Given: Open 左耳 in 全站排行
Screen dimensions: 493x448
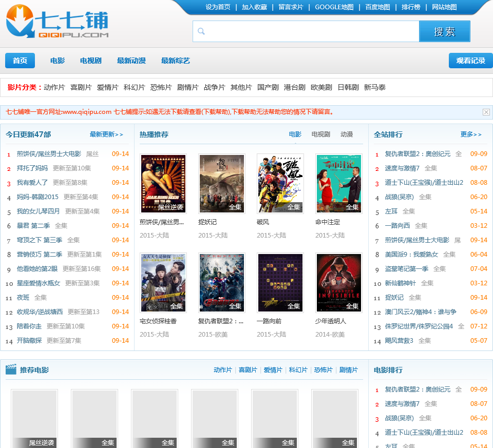Looking at the screenshot, I should pos(391,211).
